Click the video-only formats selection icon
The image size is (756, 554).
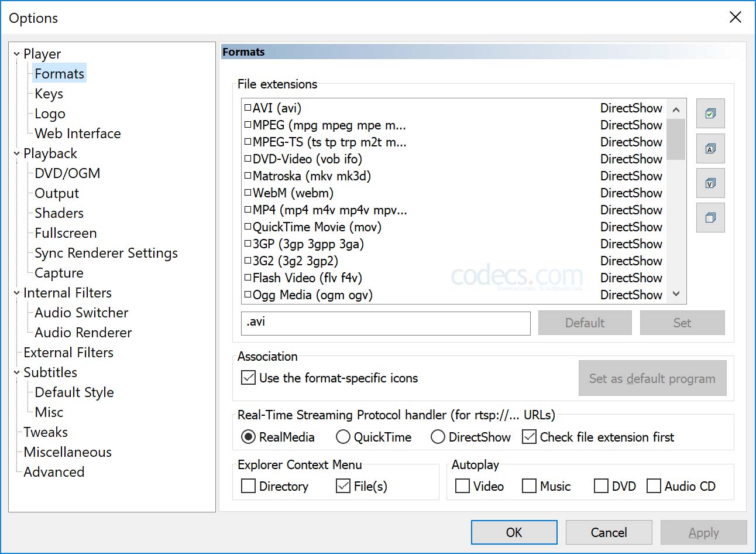point(710,183)
